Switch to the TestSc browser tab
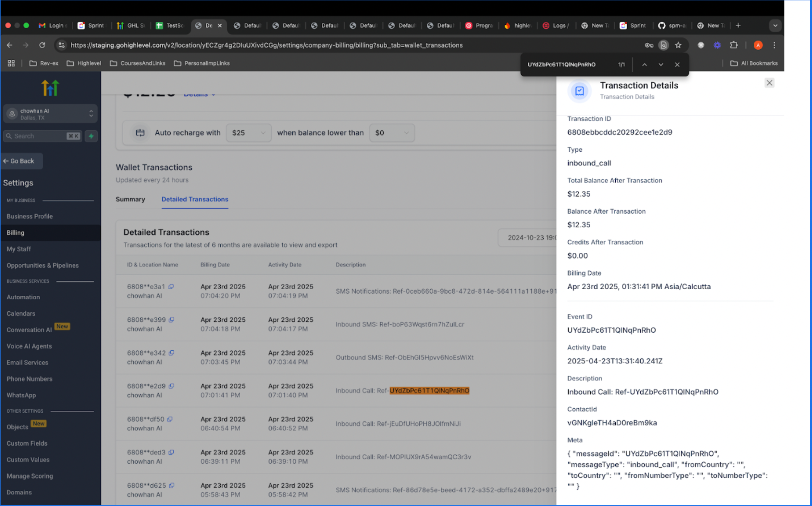The height and width of the screenshot is (506, 812). (x=170, y=25)
